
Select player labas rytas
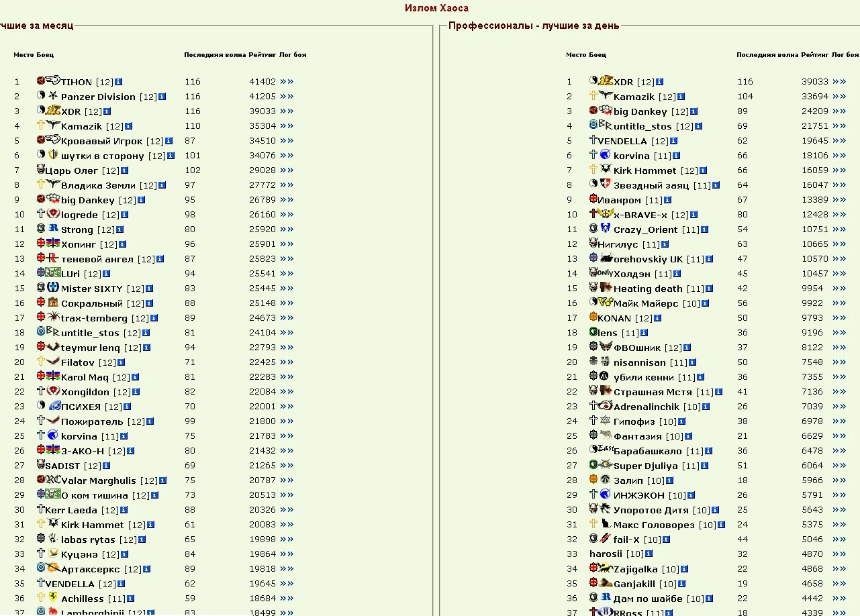coord(88,540)
